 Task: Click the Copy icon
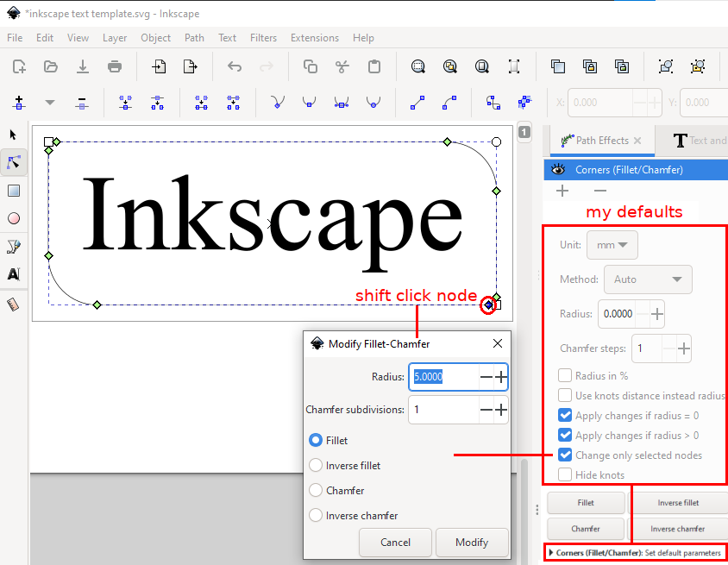pyautogui.click(x=311, y=67)
